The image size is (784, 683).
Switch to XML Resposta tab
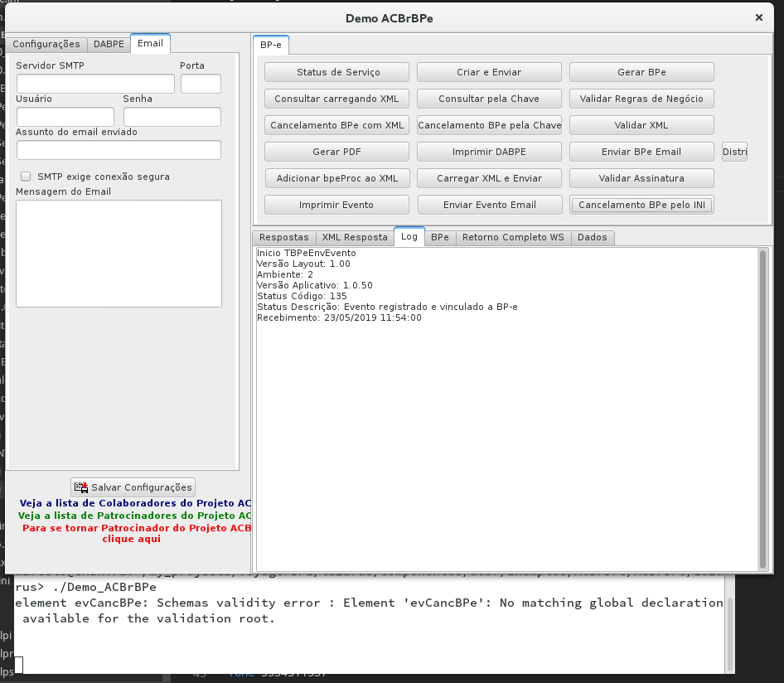(355, 238)
